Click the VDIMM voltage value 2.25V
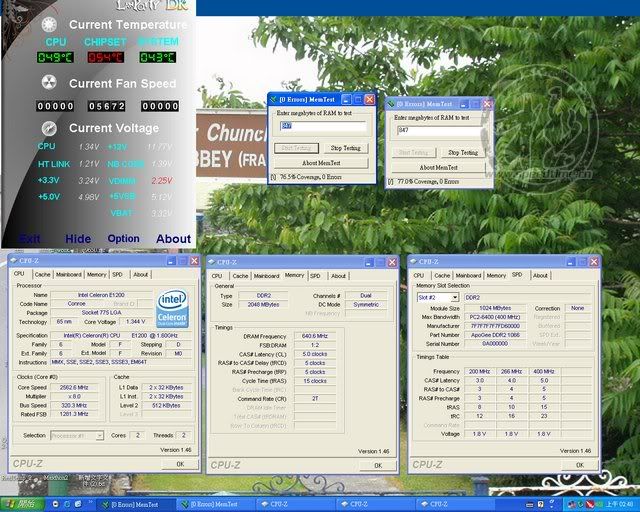Screen dimensions: 640x512 [x=162, y=180]
